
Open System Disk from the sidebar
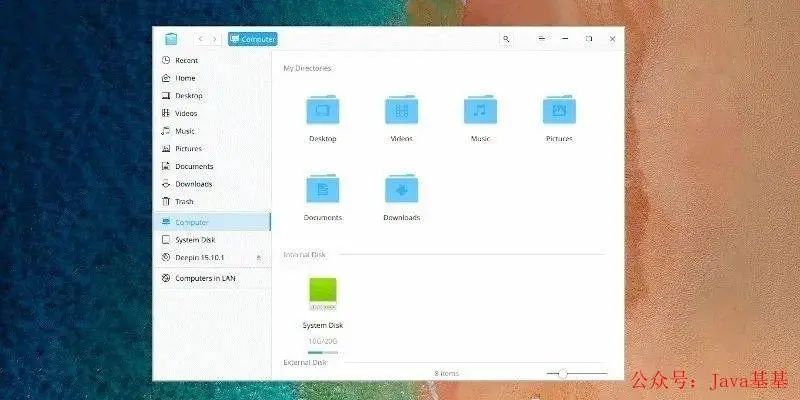click(x=212, y=240)
